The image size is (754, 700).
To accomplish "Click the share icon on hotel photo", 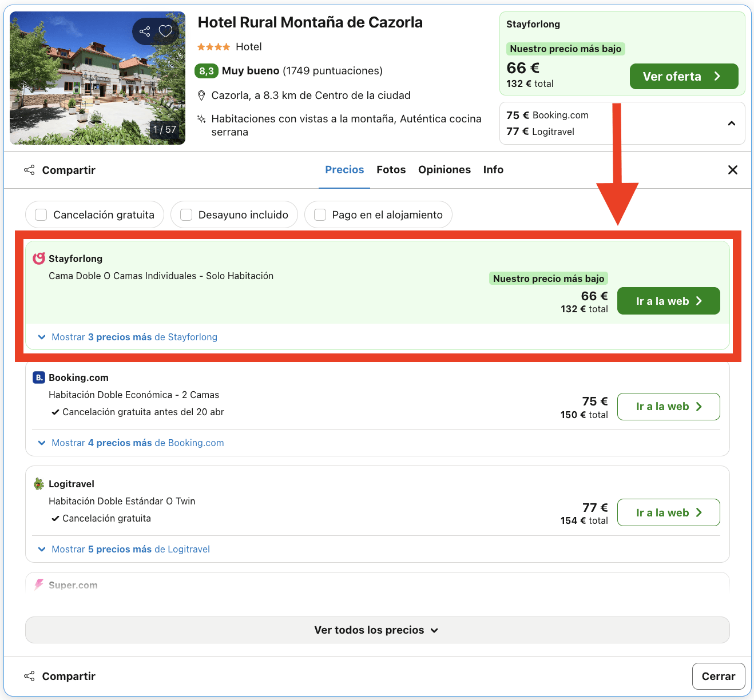I will [x=145, y=31].
